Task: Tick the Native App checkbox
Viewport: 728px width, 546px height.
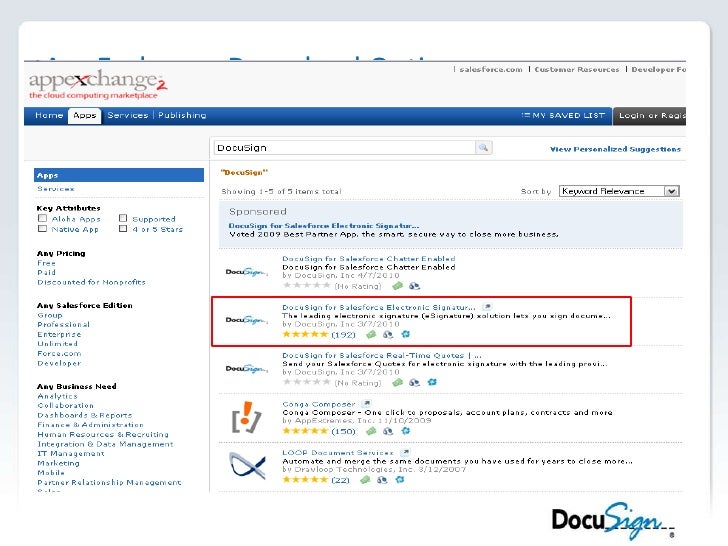Action: [x=42, y=228]
